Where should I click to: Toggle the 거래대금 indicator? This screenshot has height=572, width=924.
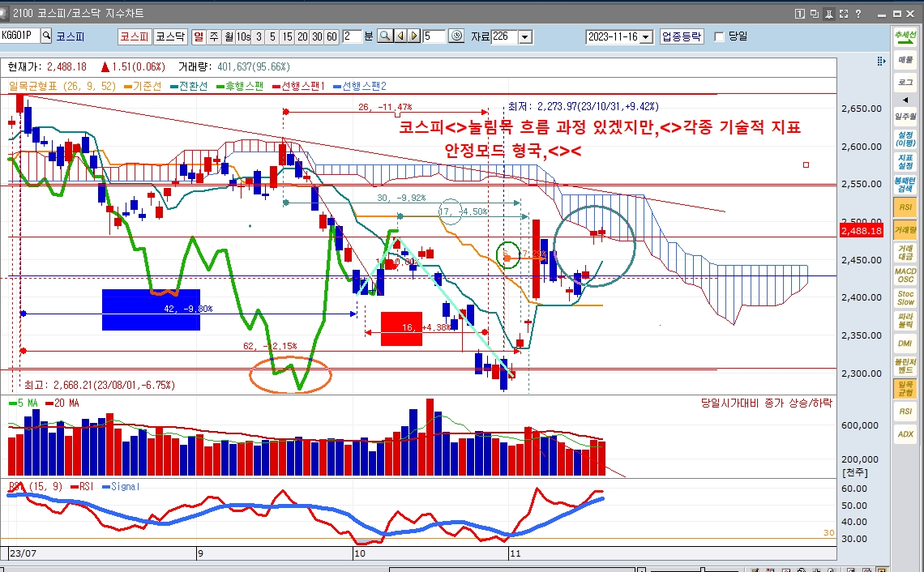(905, 253)
